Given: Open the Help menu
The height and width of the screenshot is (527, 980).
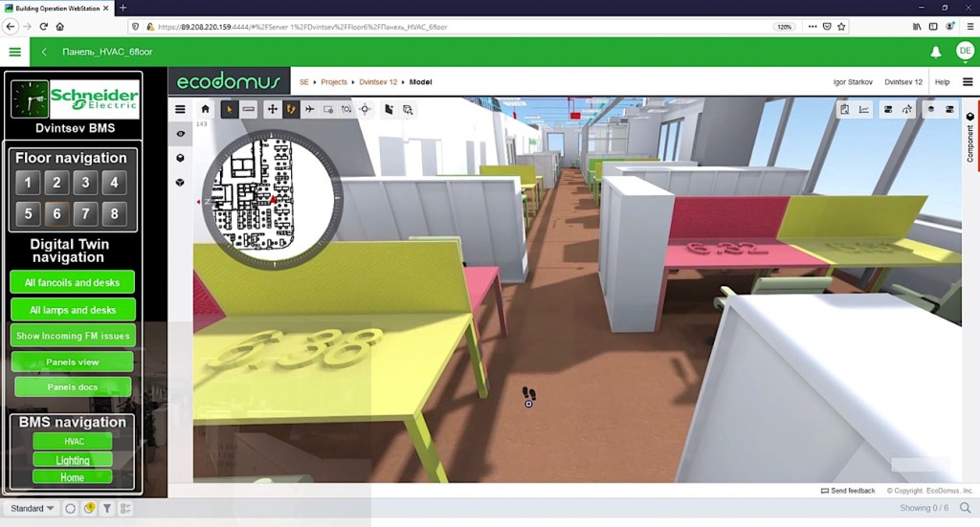Looking at the screenshot, I should pos(942,82).
